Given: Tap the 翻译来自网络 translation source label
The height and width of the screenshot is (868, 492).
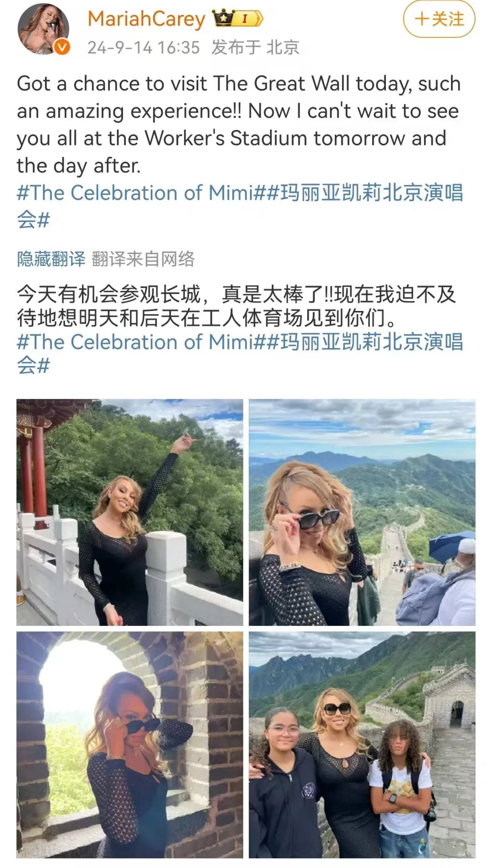Looking at the screenshot, I should [143, 259].
